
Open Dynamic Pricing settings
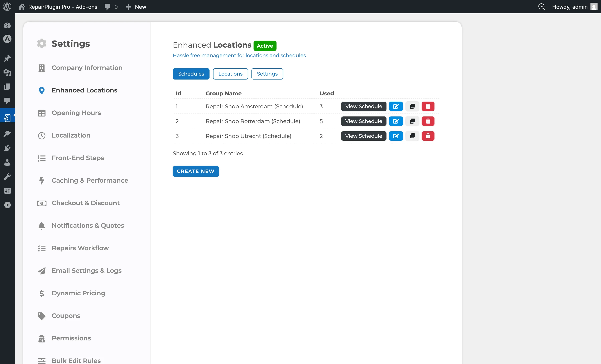[x=78, y=293]
